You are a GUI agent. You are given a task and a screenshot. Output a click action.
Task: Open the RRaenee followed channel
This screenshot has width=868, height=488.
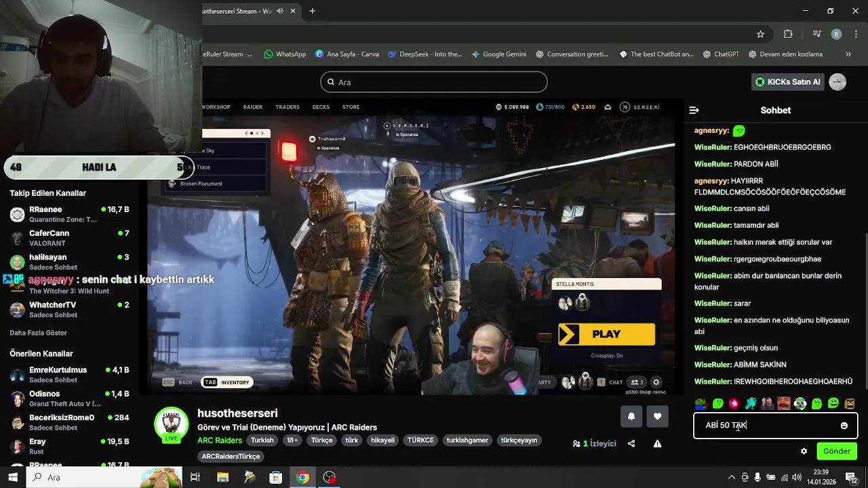click(x=70, y=214)
